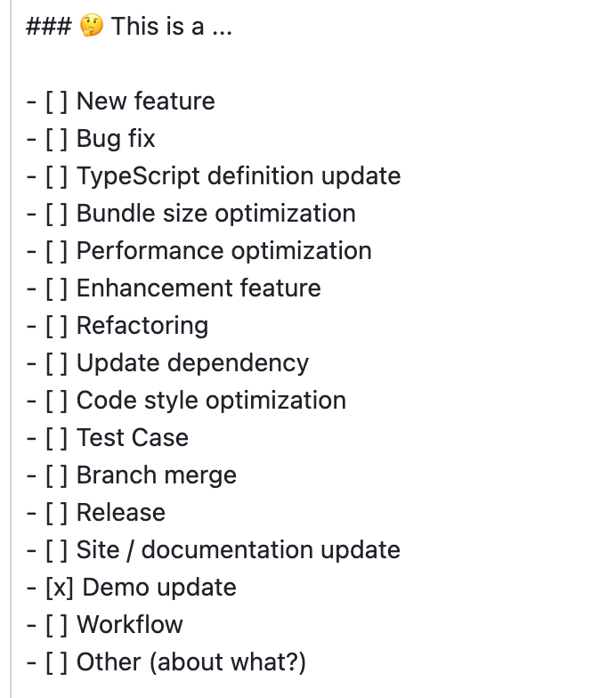Select the Bundle size optimization checkbox
Image resolution: width=616 pixels, height=698 pixels.
coord(56,214)
